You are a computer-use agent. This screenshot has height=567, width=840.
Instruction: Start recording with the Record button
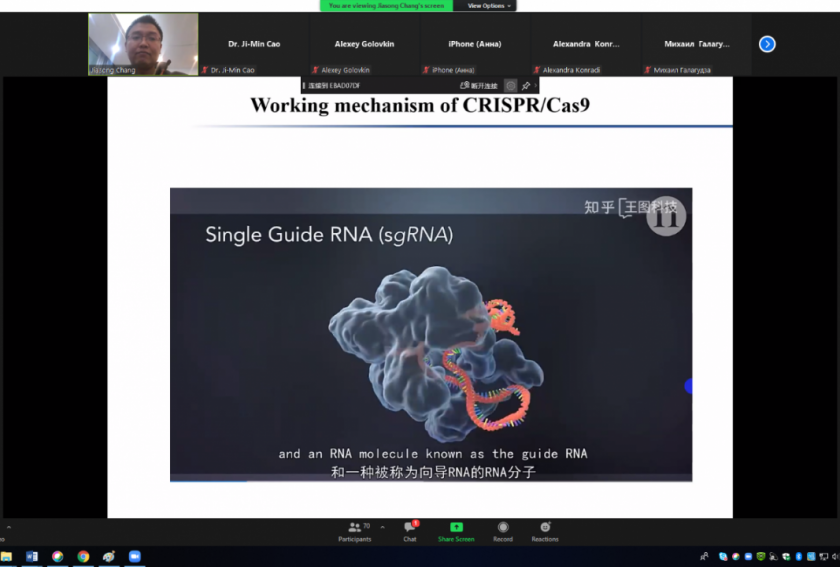503,531
